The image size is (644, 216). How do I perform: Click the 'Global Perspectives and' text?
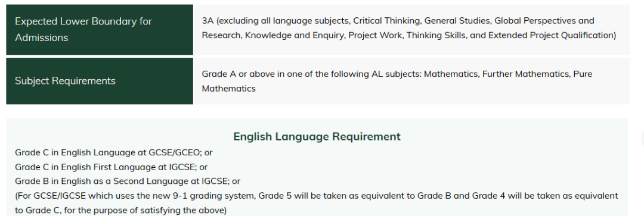(544, 20)
